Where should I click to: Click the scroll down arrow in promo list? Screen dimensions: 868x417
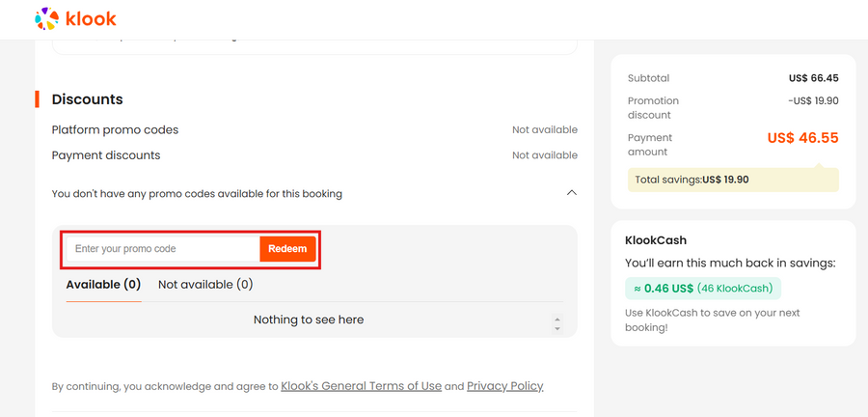[x=557, y=328]
